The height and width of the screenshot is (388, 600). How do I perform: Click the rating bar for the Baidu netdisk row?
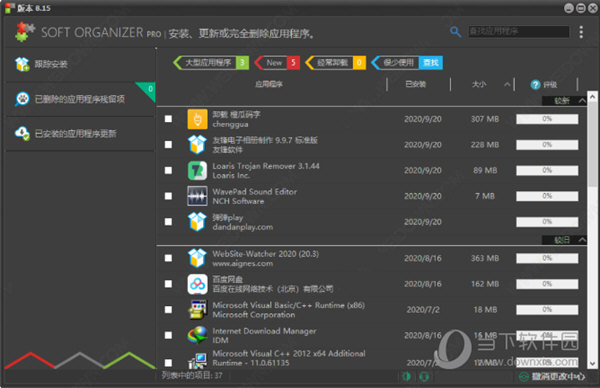(547, 284)
